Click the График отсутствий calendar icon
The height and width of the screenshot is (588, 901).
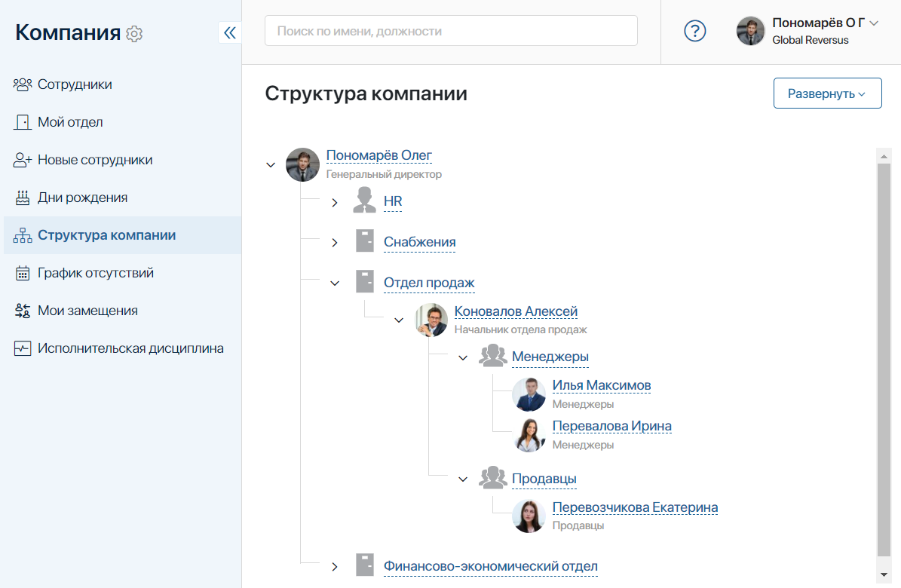(x=23, y=273)
